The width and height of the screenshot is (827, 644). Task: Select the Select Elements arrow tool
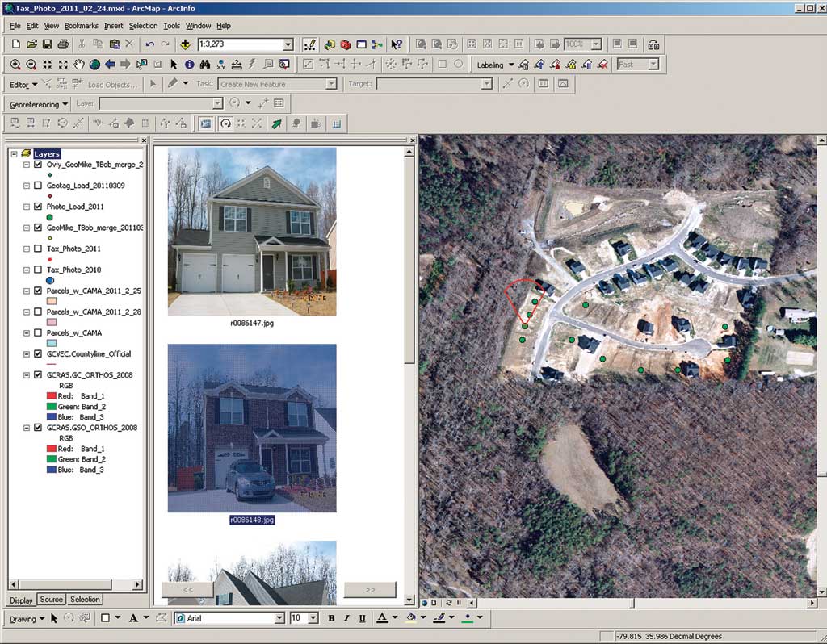tap(174, 65)
